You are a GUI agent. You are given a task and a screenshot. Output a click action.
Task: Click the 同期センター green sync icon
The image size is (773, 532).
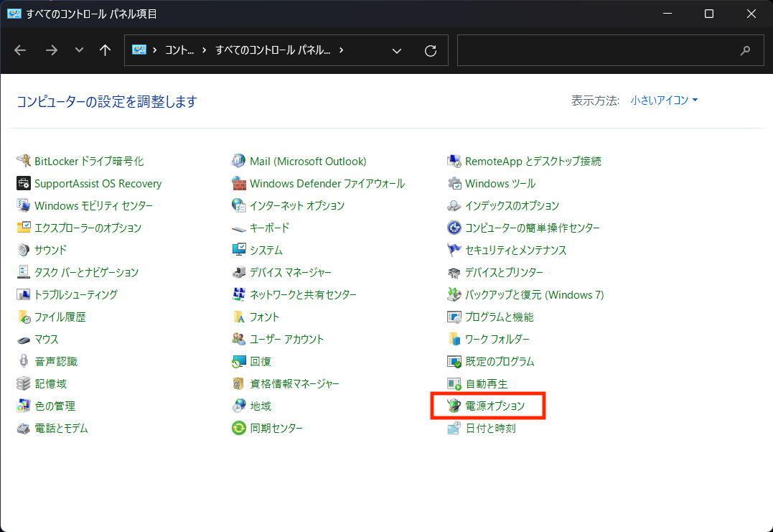(239, 429)
